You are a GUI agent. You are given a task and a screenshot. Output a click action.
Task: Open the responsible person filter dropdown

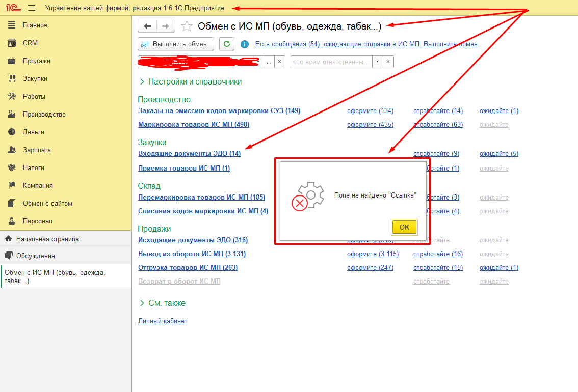[377, 62]
